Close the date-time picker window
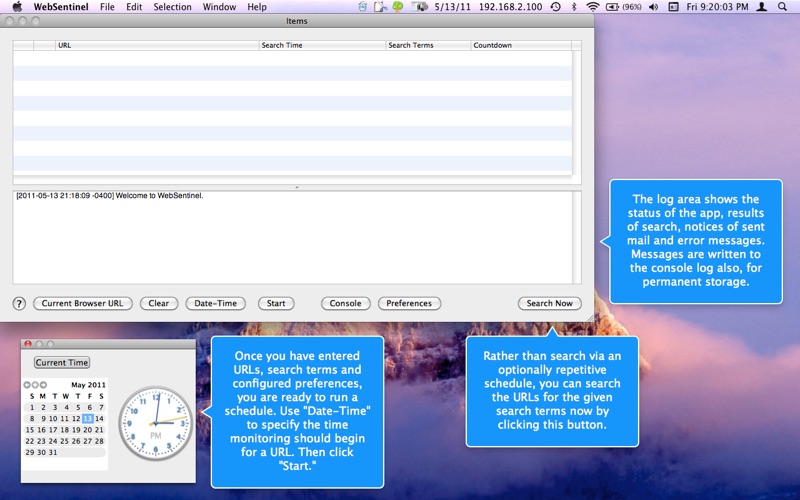The image size is (800, 500). point(28,343)
